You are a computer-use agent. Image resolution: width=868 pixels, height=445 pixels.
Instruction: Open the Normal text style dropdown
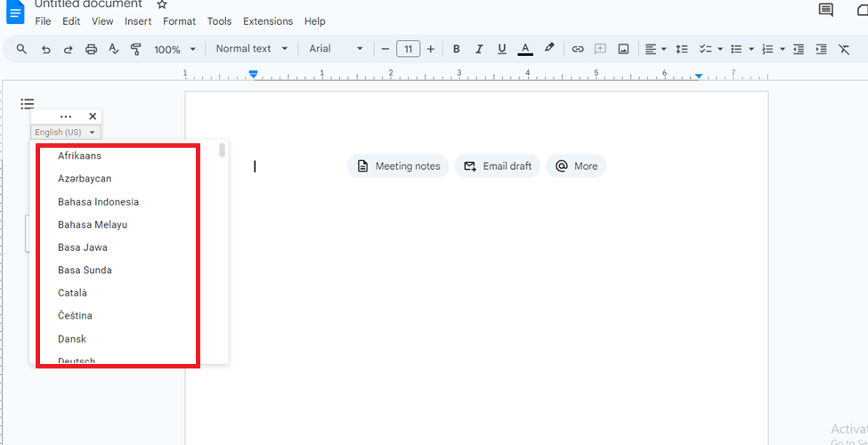(252, 49)
